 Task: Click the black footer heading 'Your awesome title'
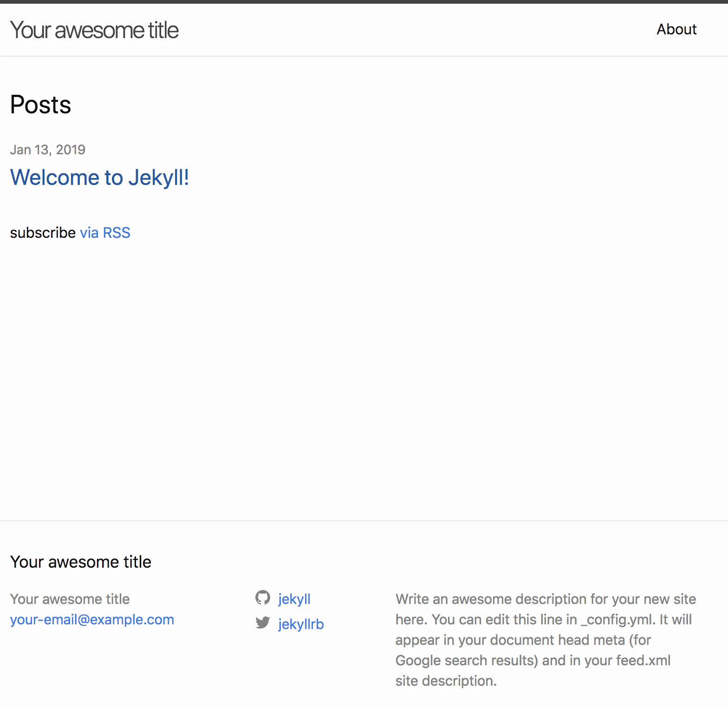81,562
